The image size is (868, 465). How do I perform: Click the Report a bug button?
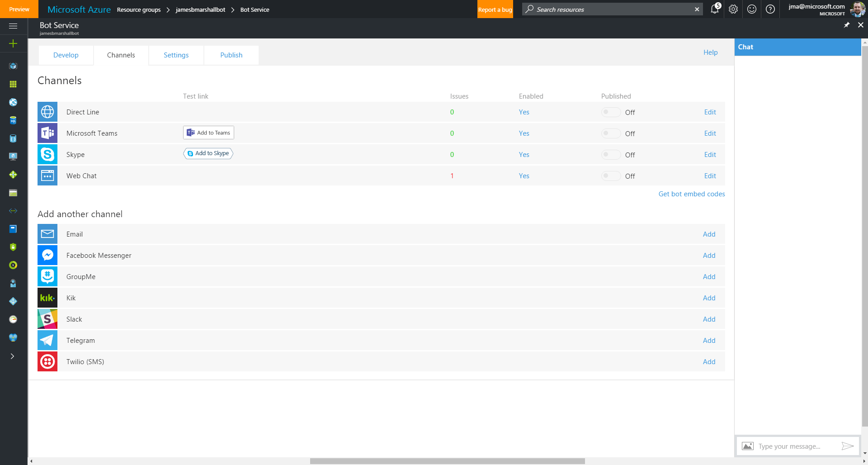[x=495, y=9]
